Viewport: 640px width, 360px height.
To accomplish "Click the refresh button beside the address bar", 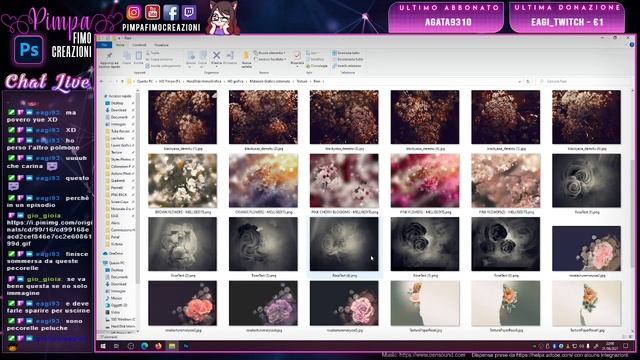I will (x=528, y=82).
